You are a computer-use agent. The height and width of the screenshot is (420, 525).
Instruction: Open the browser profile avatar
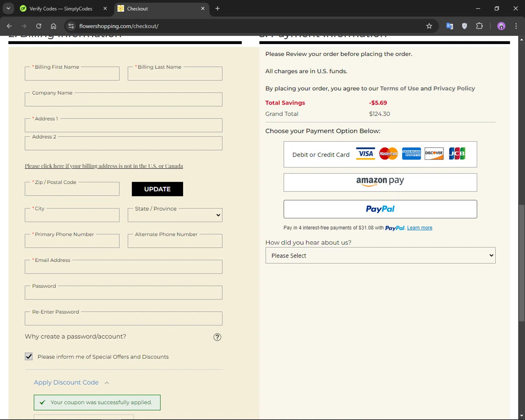[x=501, y=26]
